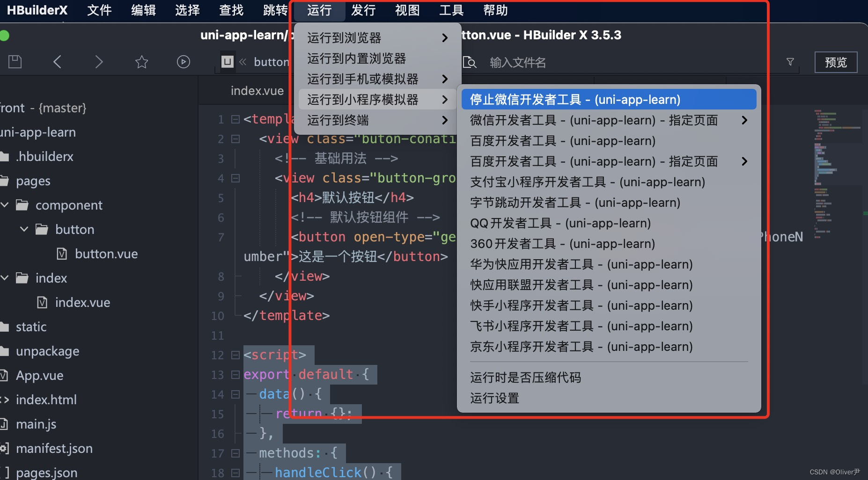868x480 pixels.
Task: Click the index.vue file icon in tree
Action: click(42, 302)
